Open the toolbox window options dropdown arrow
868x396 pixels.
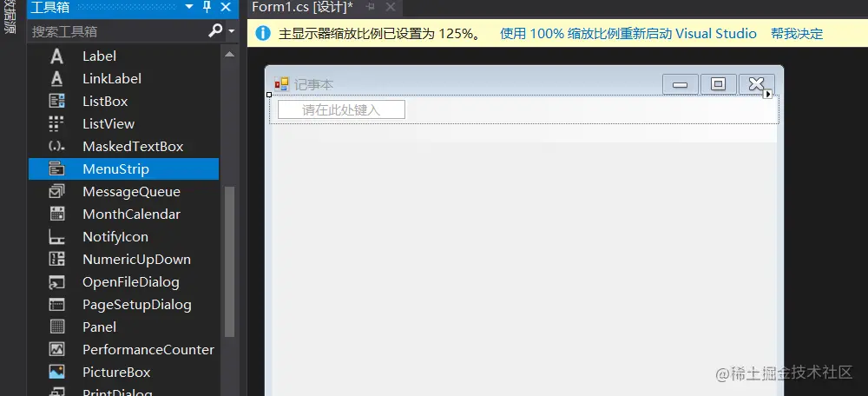pos(189,7)
